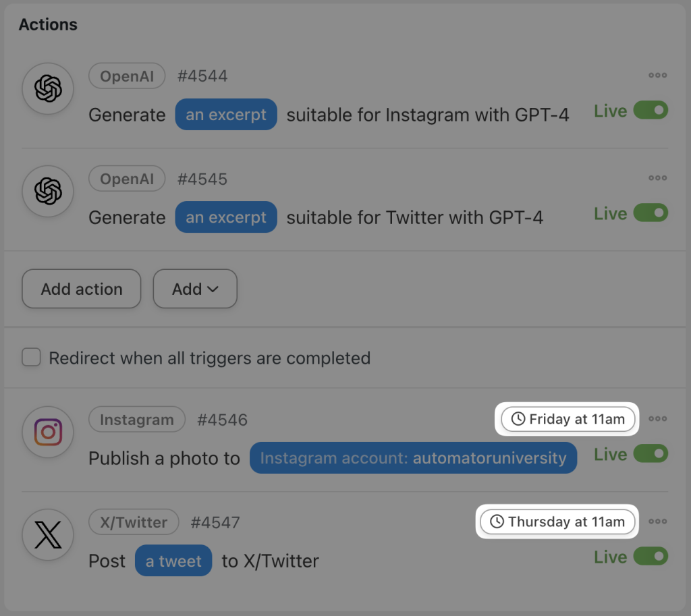
Task: Click the OpenAI logo icon for action #4544
Action: coord(47,88)
